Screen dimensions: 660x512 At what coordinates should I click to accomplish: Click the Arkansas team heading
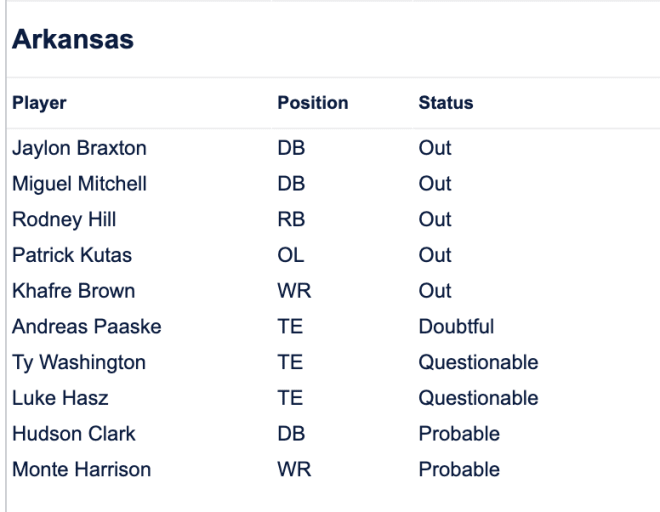pyautogui.click(x=73, y=39)
